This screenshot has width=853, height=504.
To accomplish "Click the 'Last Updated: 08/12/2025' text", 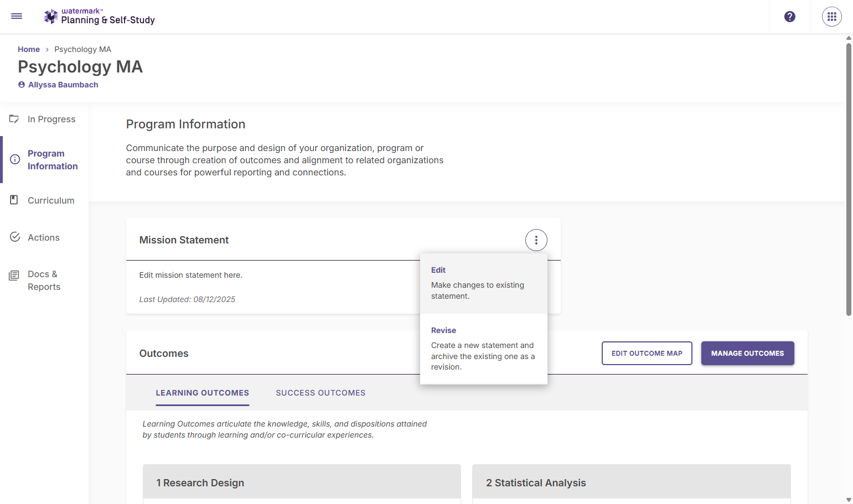I will [187, 299].
